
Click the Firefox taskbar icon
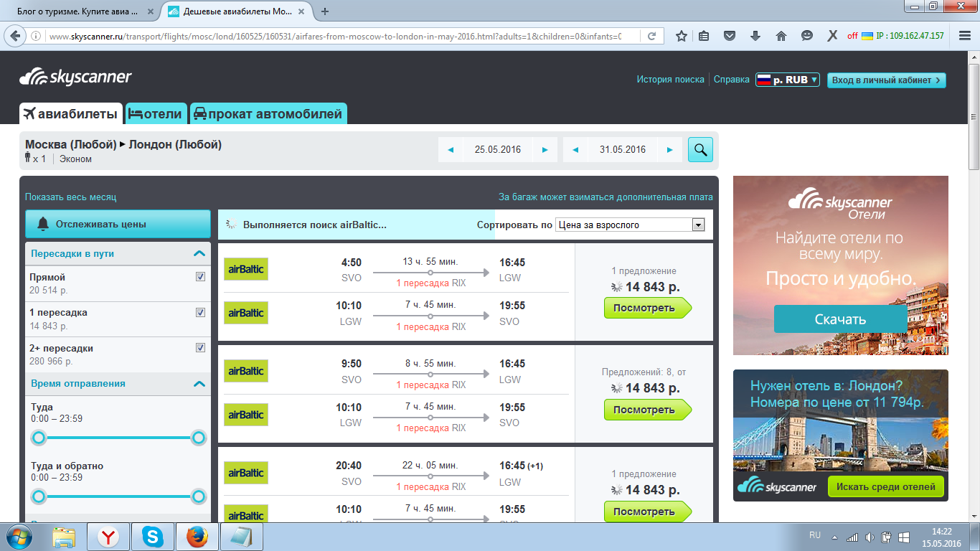point(197,537)
